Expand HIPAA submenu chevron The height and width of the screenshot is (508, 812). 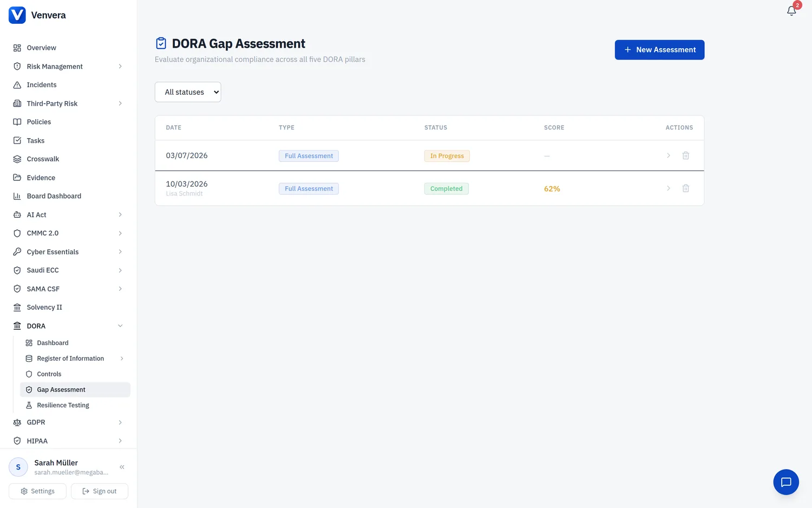pos(120,441)
